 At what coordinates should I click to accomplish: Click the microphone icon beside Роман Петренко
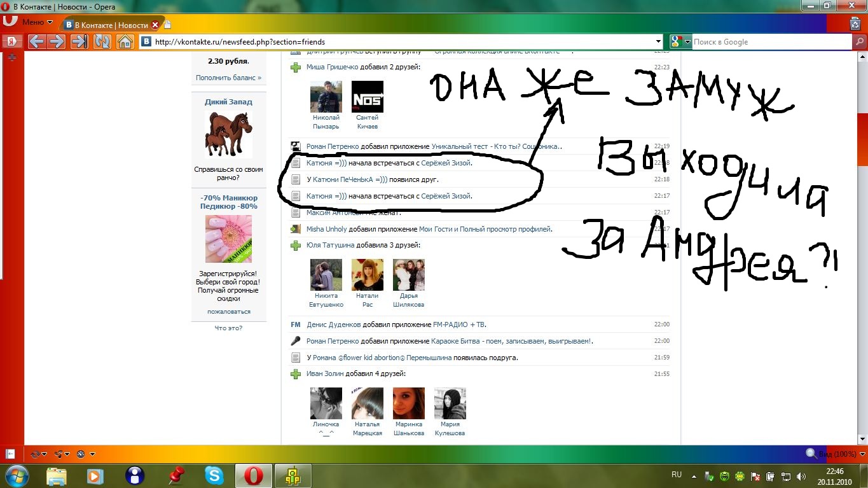pos(296,341)
